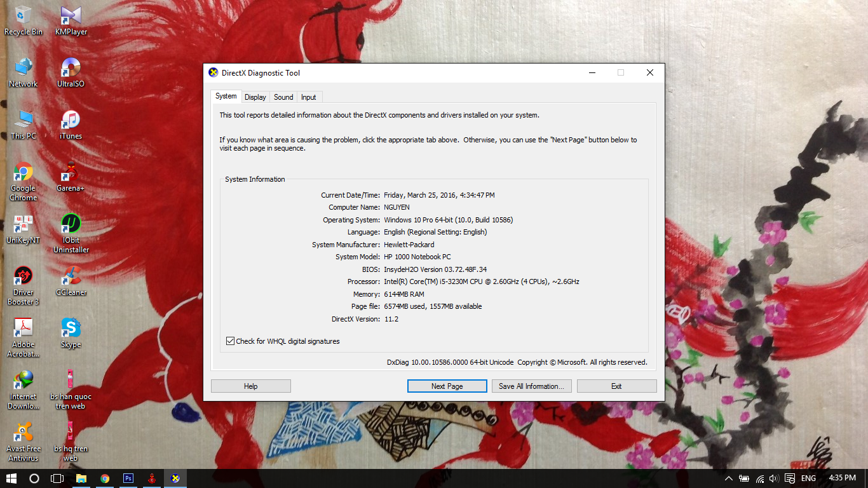This screenshot has height=488, width=868.
Task: Select the IObit Uninstaller desktop icon
Action: coord(71,234)
